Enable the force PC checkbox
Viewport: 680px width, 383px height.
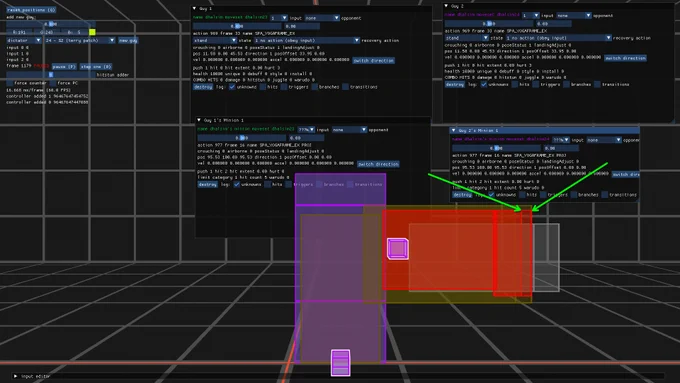[x=53, y=83]
